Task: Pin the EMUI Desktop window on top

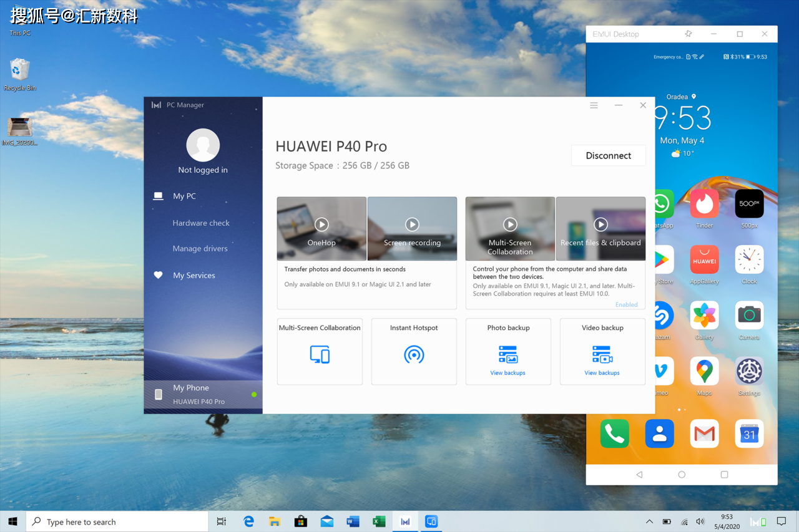Action: click(x=688, y=34)
